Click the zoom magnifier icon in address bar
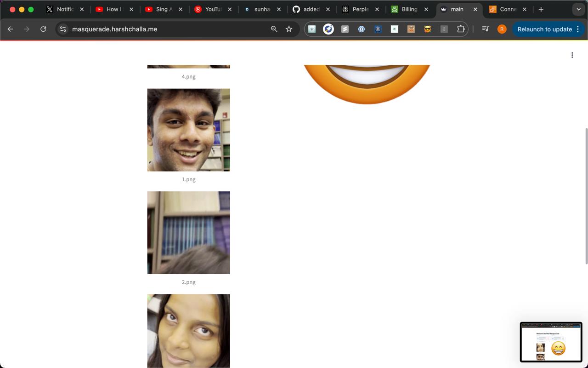Screen dimensions: 588x368 [274, 29]
